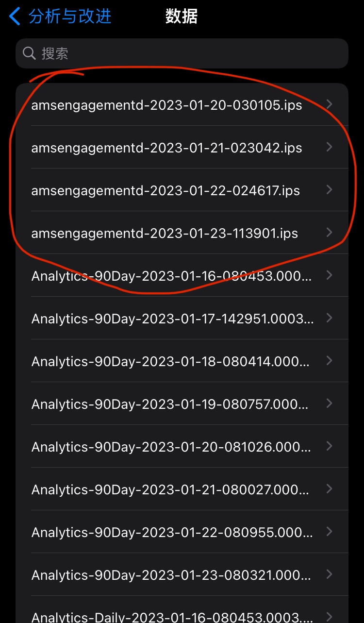Open Analytics-90Day-2023-01-16-080453 entry
364x623 pixels.
[x=171, y=276]
